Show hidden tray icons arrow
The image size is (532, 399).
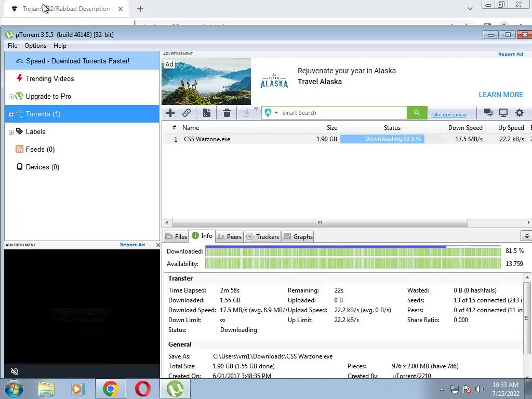[442, 390]
